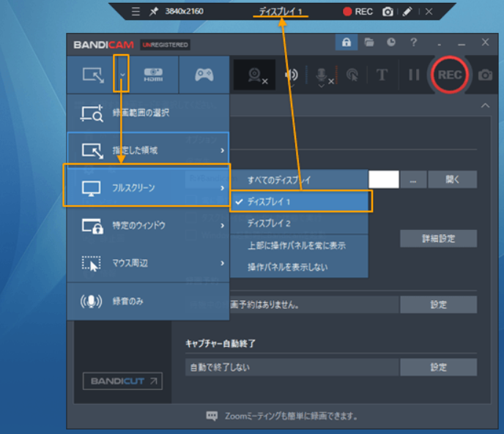Image resolution: width=504 pixels, height=434 pixels.
Task: Click the pencil draw icon on the top bar
Action: pos(407,12)
